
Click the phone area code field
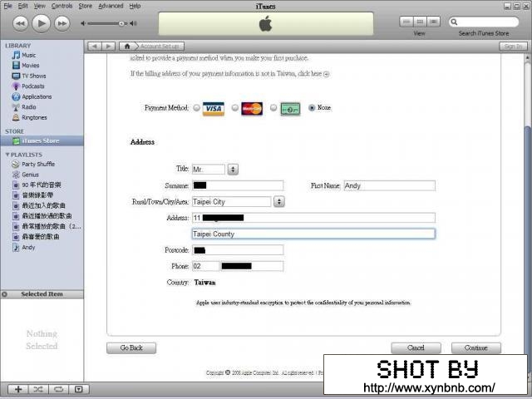pyautogui.click(x=205, y=266)
